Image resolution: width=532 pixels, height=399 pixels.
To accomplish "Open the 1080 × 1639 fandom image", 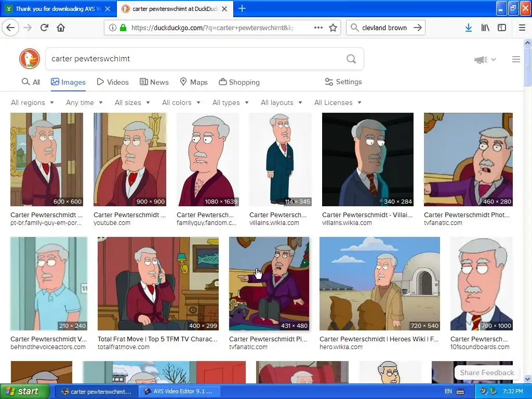I will tap(208, 159).
